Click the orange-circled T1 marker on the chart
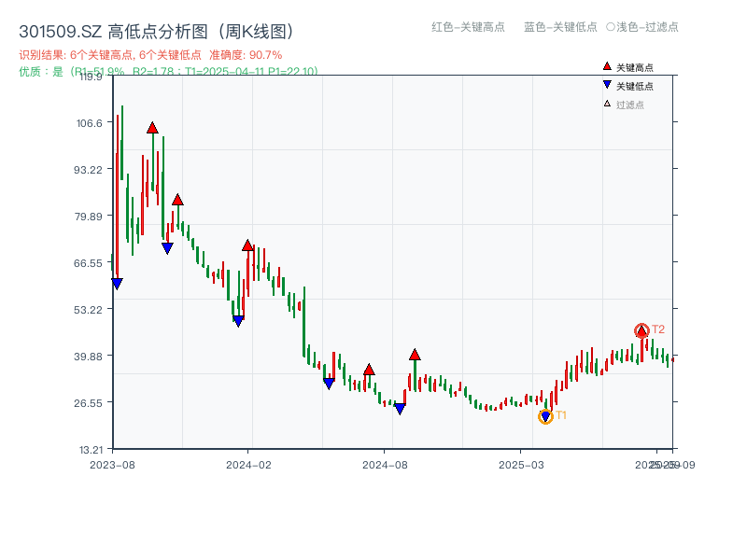 pyautogui.click(x=546, y=415)
